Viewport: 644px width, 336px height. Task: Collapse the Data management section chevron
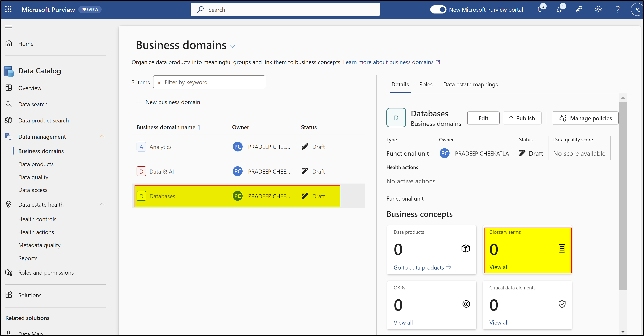[102, 136]
